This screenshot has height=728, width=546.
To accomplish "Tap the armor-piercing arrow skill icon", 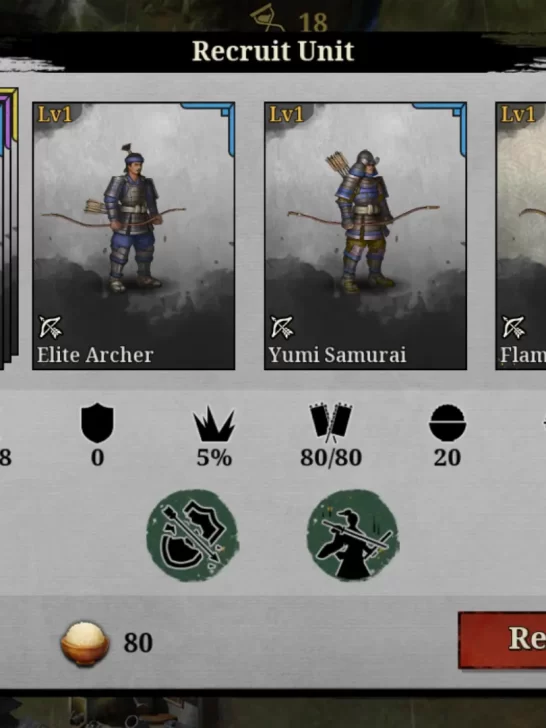I will click(x=193, y=535).
